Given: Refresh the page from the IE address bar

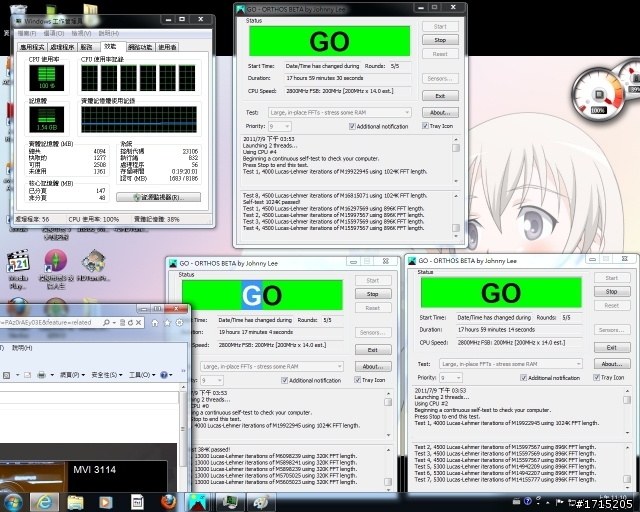Looking at the screenshot, I should (130, 323).
